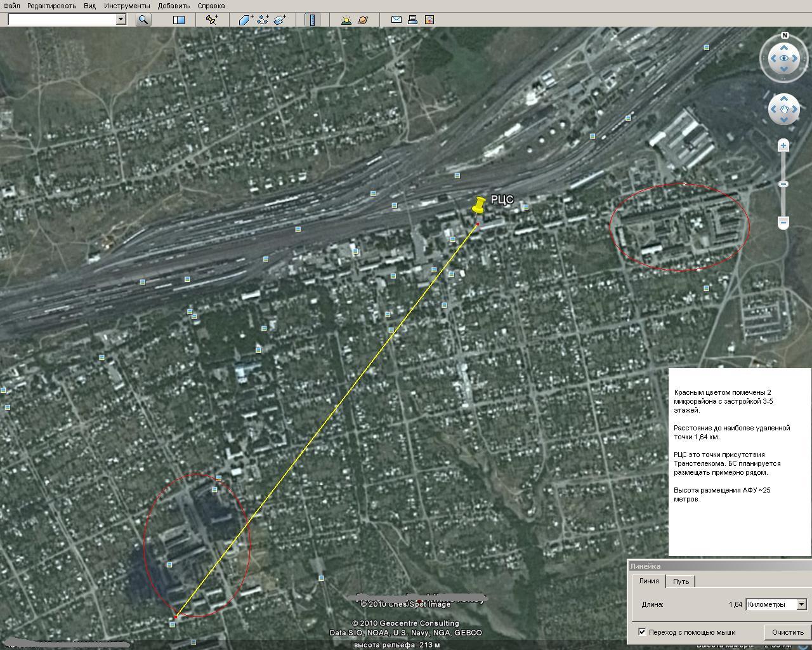
Task: Click the search magnifier button
Action: (x=143, y=20)
